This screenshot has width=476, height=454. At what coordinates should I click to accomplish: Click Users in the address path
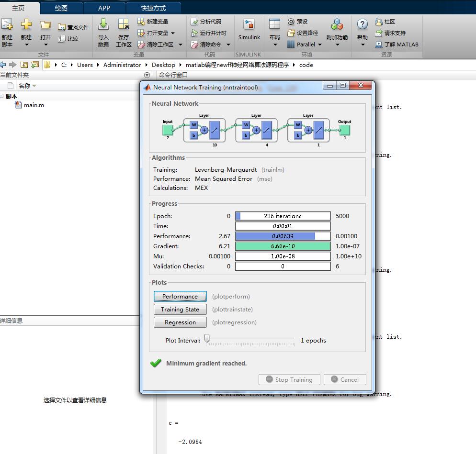[x=85, y=65]
